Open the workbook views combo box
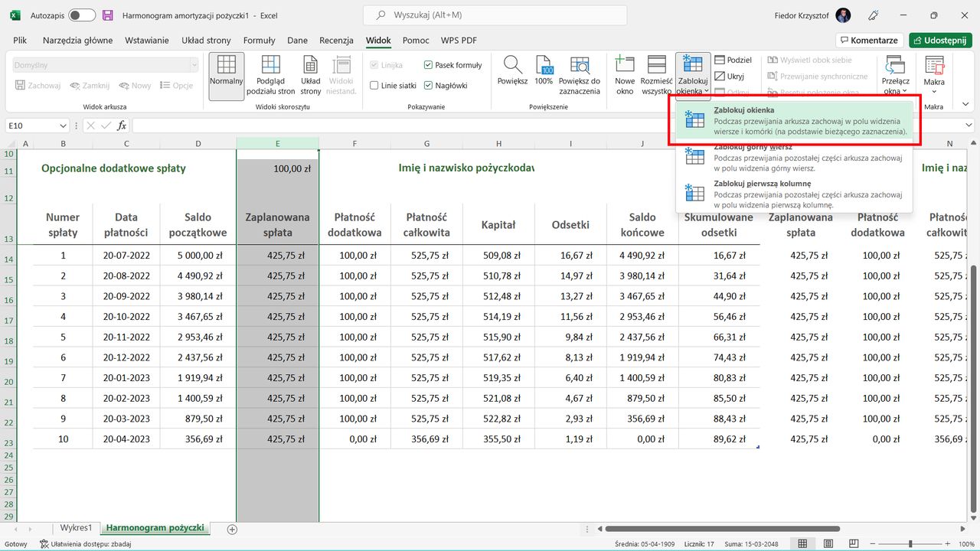The image size is (980, 551). (105, 64)
